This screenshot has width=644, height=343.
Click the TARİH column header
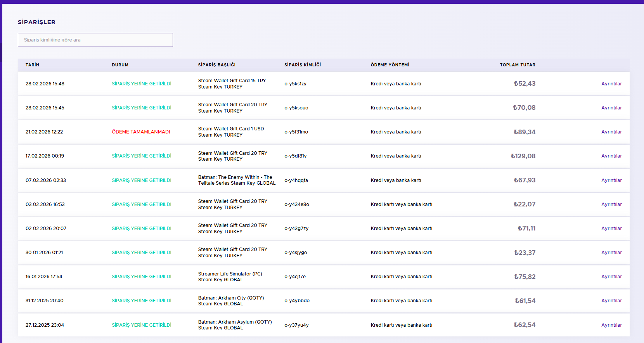(32, 65)
